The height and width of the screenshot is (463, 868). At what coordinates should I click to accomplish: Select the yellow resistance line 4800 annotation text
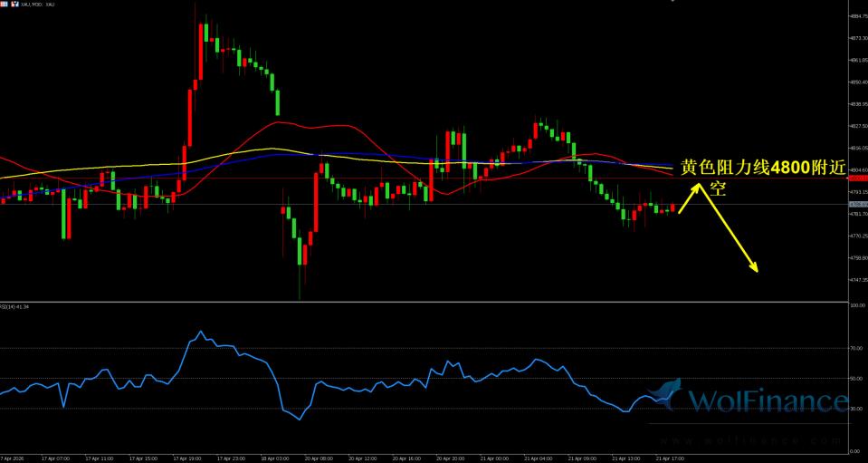[761, 168]
